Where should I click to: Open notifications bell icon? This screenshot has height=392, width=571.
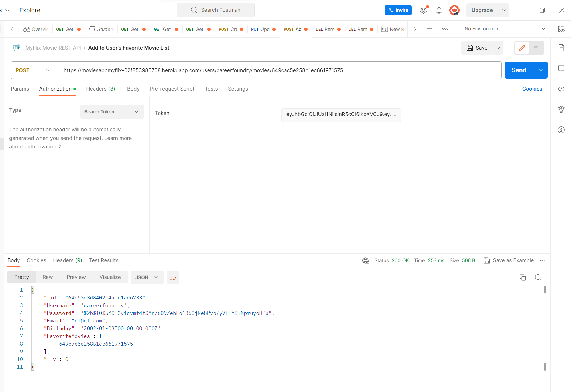point(439,10)
